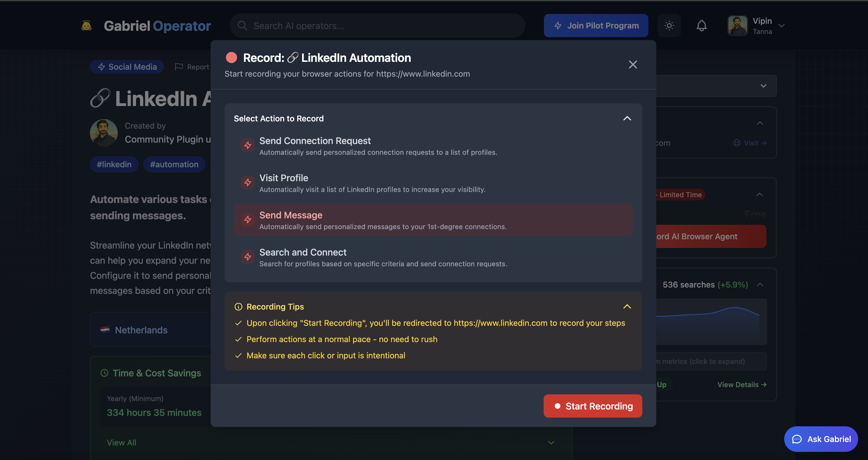Collapse the Recording Tips section
The image size is (868, 460).
click(627, 307)
